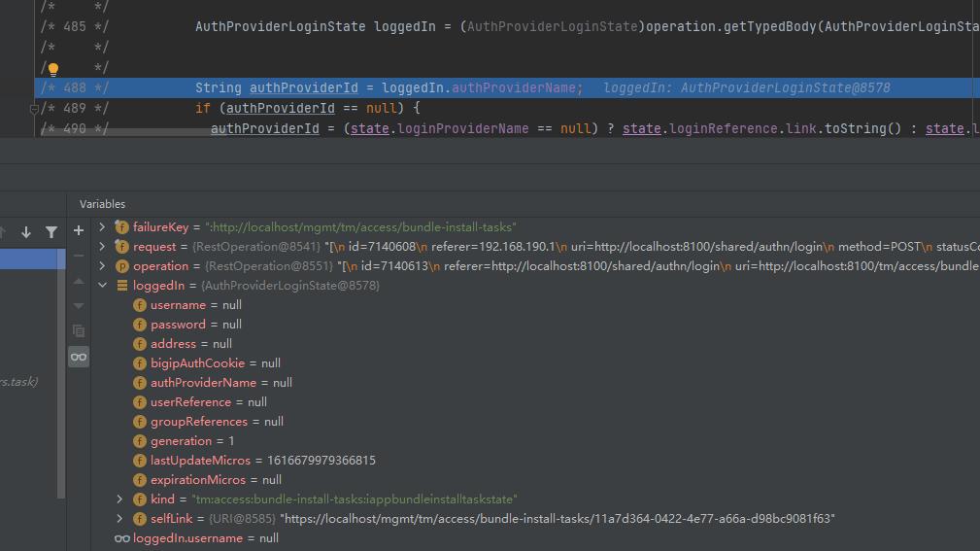Expand the kind field node
Viewport: 980px width, 551px height.
(x=119, y=499)
